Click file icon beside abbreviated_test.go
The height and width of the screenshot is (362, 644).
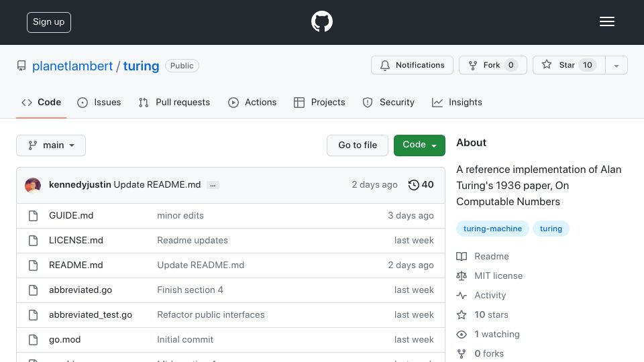click(34, 315)
